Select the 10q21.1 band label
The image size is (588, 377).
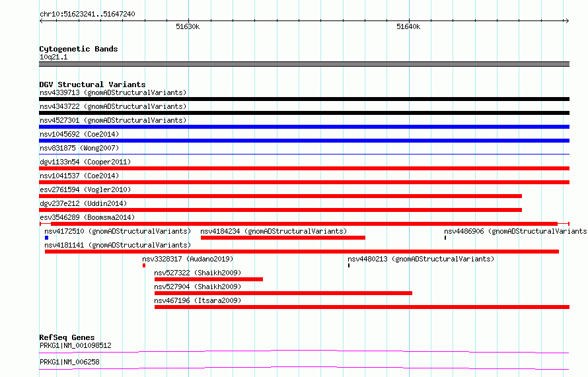[54, 57]
